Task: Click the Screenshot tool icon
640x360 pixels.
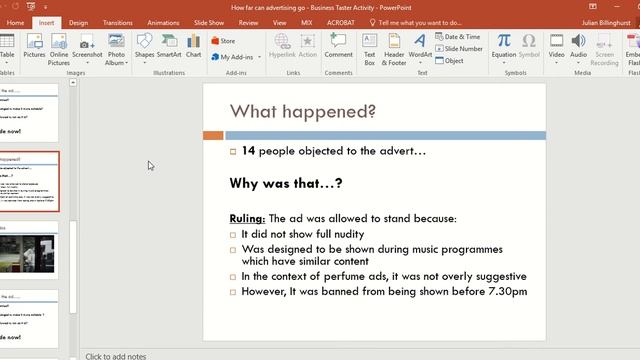Action: 87,41
